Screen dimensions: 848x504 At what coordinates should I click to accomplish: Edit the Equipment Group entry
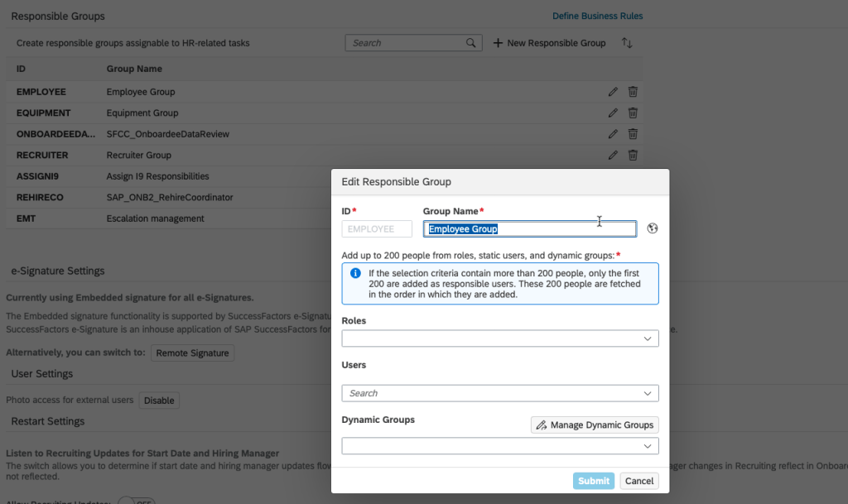tap(613, 113)
